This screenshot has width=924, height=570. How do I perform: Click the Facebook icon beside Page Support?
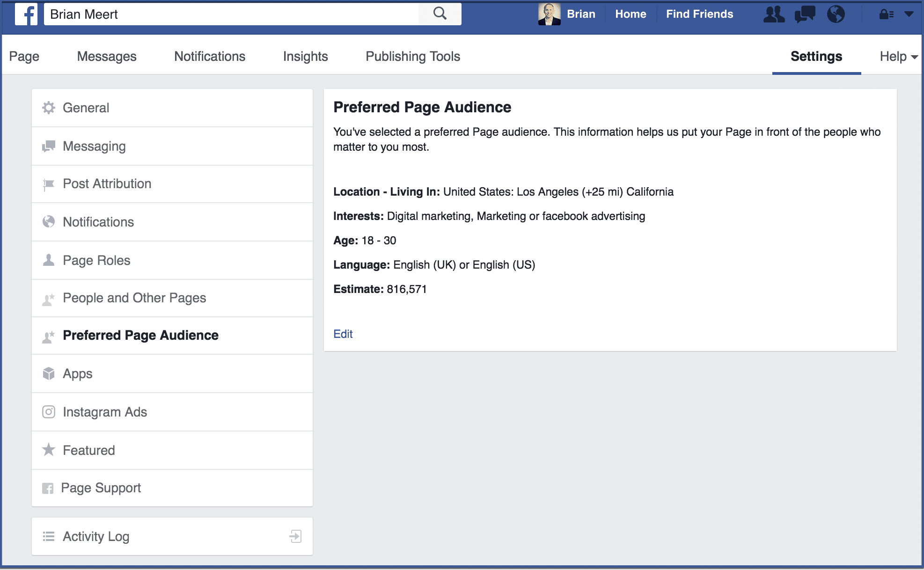48,488
